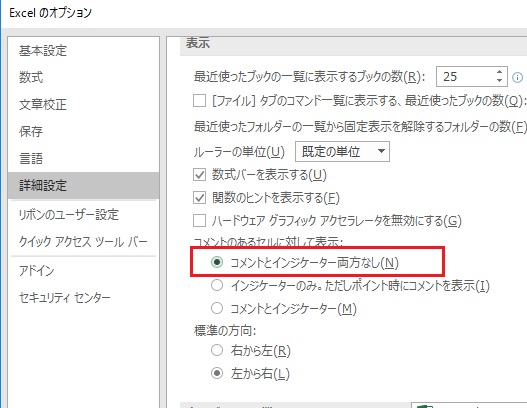Select the アドイン category
The image size is (527, 408).
pyautogui.click(x=36, y=271)
